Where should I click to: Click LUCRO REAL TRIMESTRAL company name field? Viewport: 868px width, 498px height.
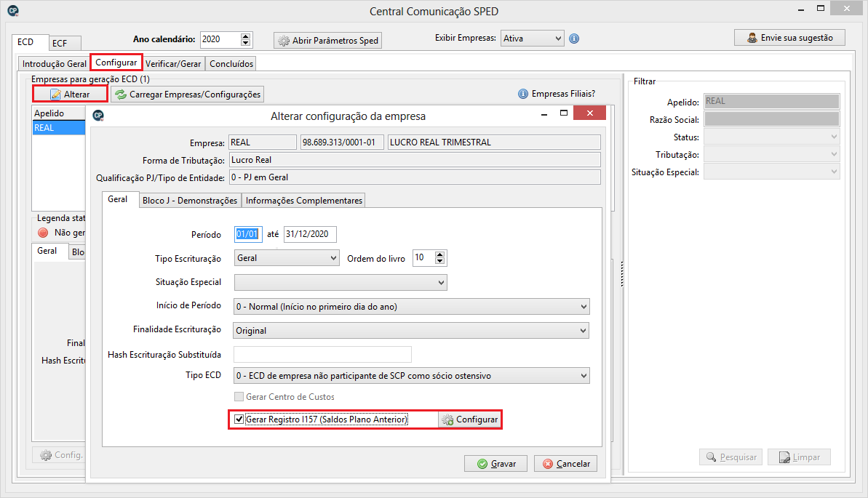click(x=494, y=142)
